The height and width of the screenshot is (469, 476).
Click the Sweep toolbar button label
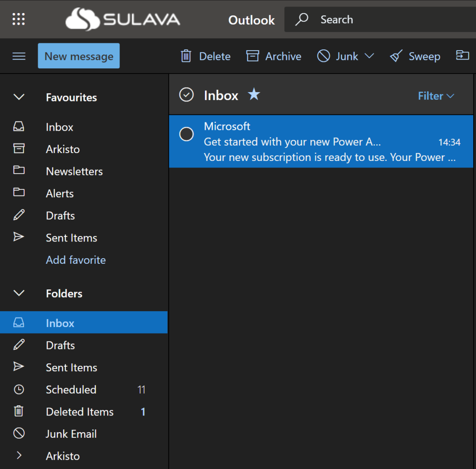424,56
